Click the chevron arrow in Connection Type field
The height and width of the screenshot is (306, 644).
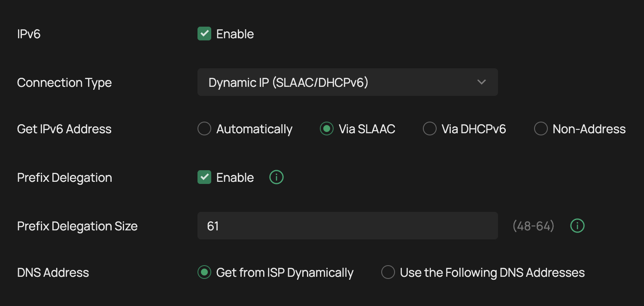pyautogui.click(x=481, y=82)
